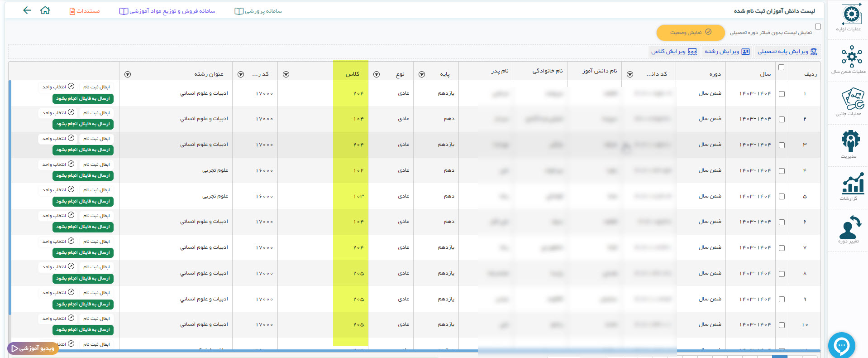
Task: Open filter dropdown for پایه column
Action: click(x=421, y=74)
